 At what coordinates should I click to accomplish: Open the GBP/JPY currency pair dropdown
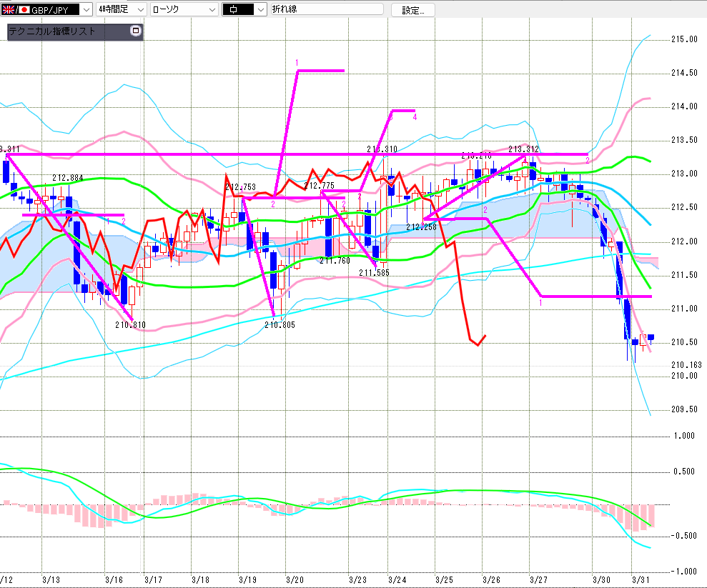click(86, 9)
